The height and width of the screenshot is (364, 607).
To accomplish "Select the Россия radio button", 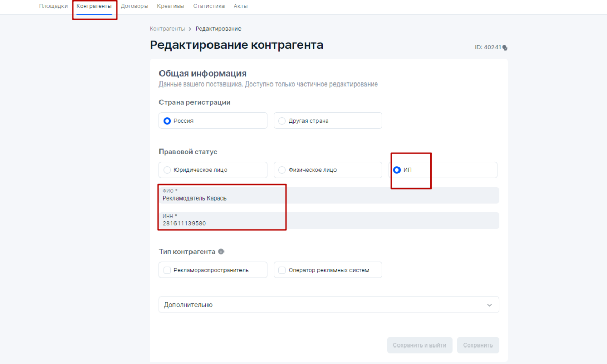I will (x=167, y=121).
